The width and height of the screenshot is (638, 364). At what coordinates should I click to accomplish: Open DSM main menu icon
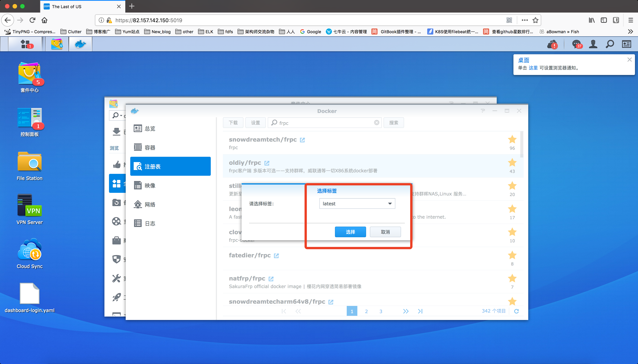(25, 44)
